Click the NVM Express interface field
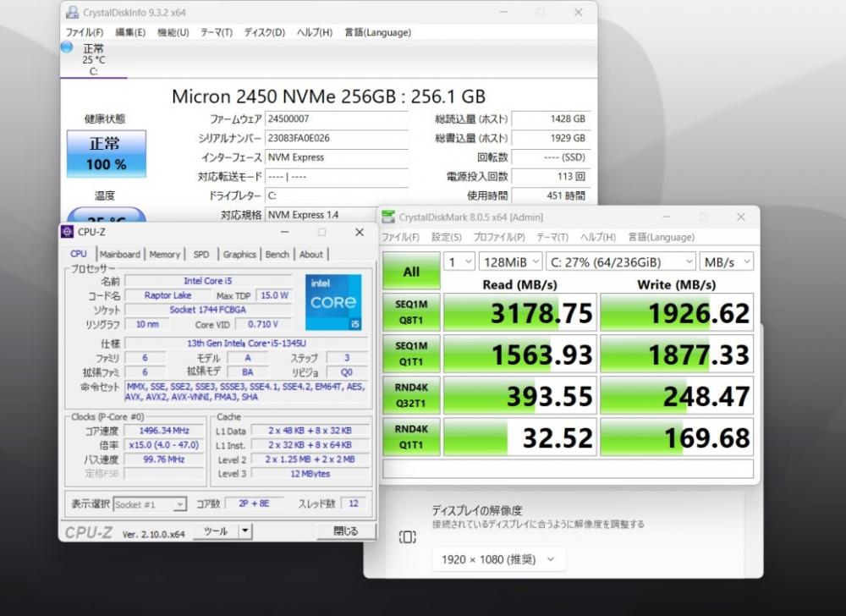846x616 pixels. (x=337, y=157)
